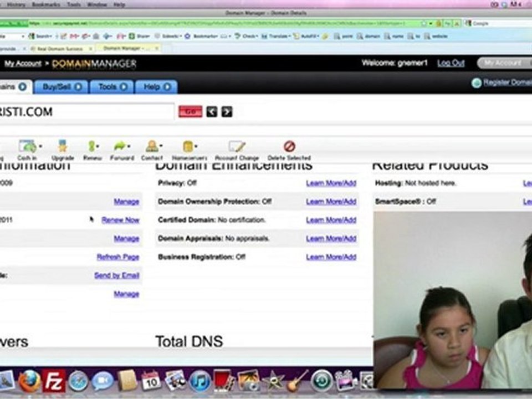Viewport: 532px width, 399px height.
Task: Click the domain name search field
Action: [x=86, y=111]
